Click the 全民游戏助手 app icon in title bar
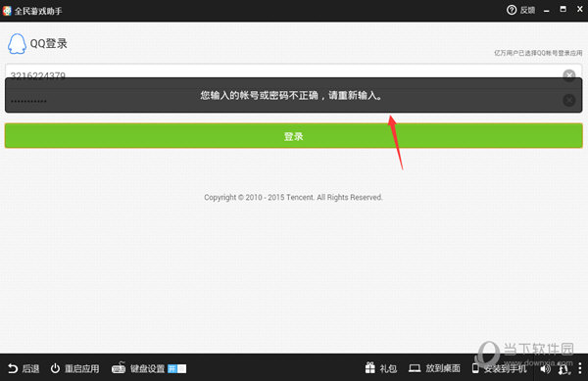This screenshot has width=588, height=381. (7, 11)
